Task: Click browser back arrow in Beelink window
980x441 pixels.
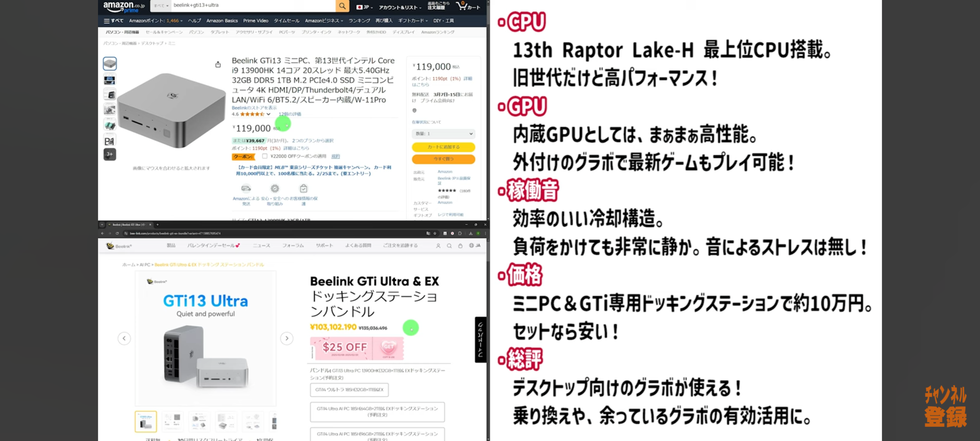Action: [x=102, y=233]
